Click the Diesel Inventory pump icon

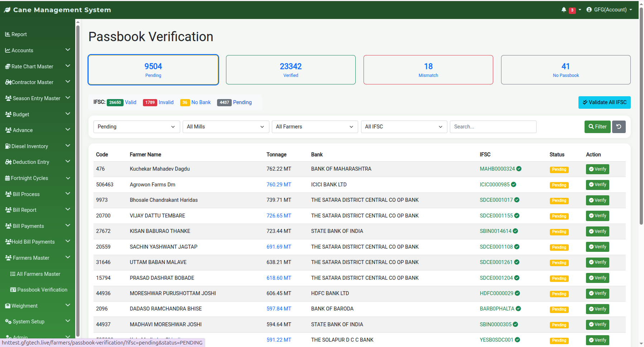coord(8,146)
